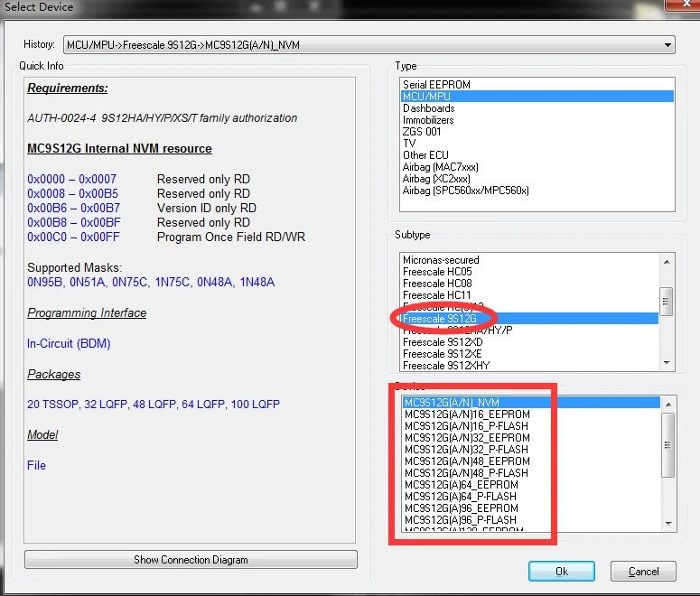The width and height of the screenshot is (700, 596).
Task: Click Subtype list scroll down arrow
Action: [667, 363]
